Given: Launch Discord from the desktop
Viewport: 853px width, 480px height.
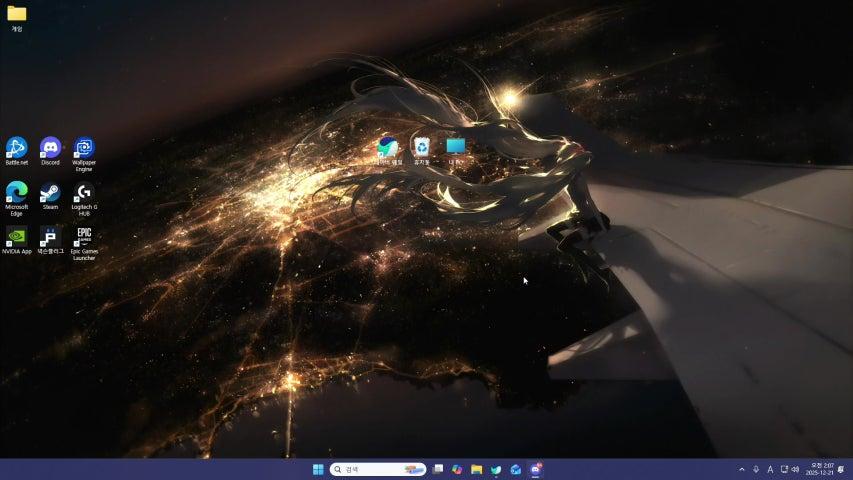Looking at the screenshot, I should coord(50,148).
